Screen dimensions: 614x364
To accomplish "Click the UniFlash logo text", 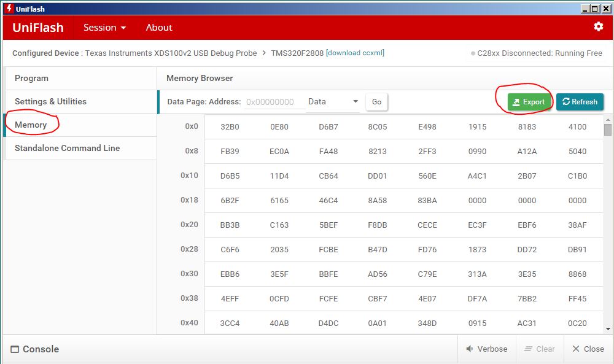I will [38, 28].
